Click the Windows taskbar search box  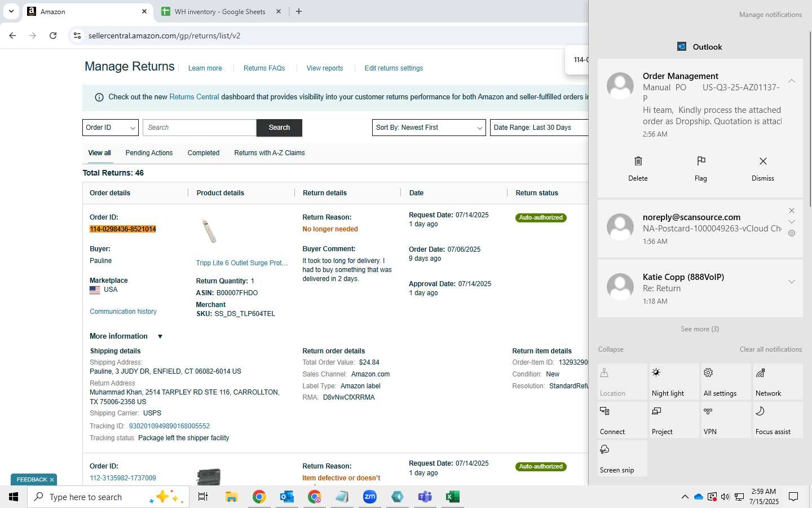pyautogui.click(x=108, y=497)
